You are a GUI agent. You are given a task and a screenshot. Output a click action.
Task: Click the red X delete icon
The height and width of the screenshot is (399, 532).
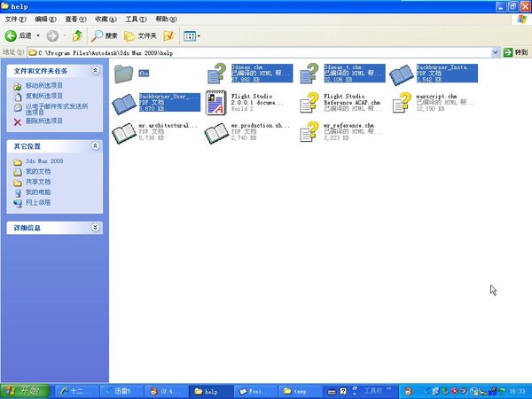[18, 121]
